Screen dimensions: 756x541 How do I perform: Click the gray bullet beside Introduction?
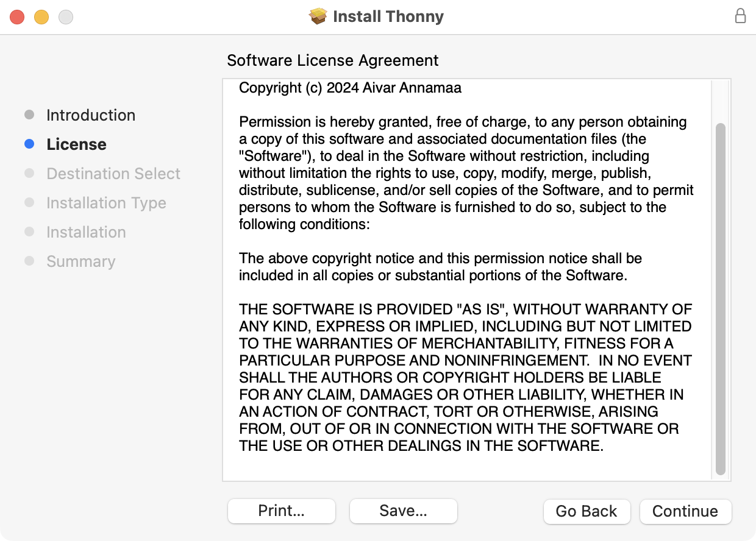[x=29, y=115]
